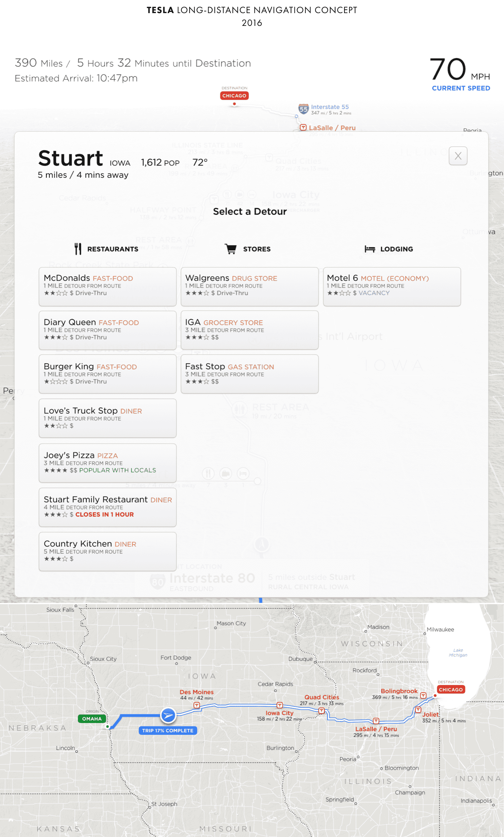504x837 pixels.
Task: Click the Bolingbrook label on map
Action: pos(399,691)
